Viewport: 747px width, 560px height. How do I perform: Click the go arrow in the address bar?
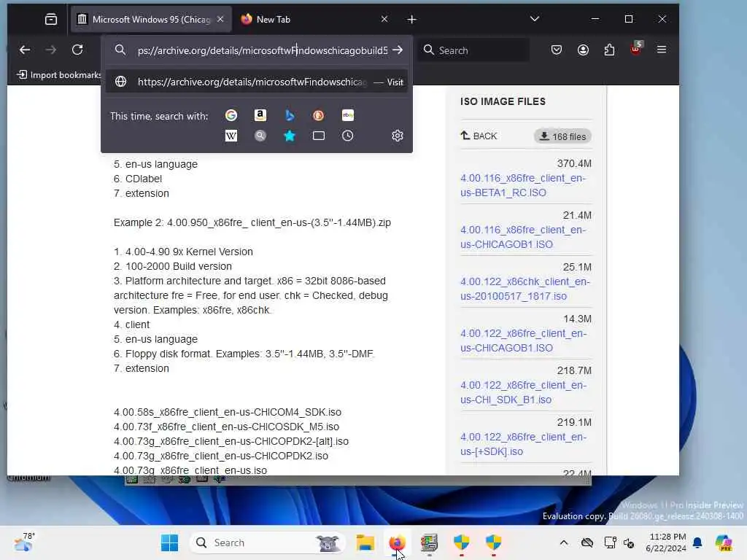398,50
